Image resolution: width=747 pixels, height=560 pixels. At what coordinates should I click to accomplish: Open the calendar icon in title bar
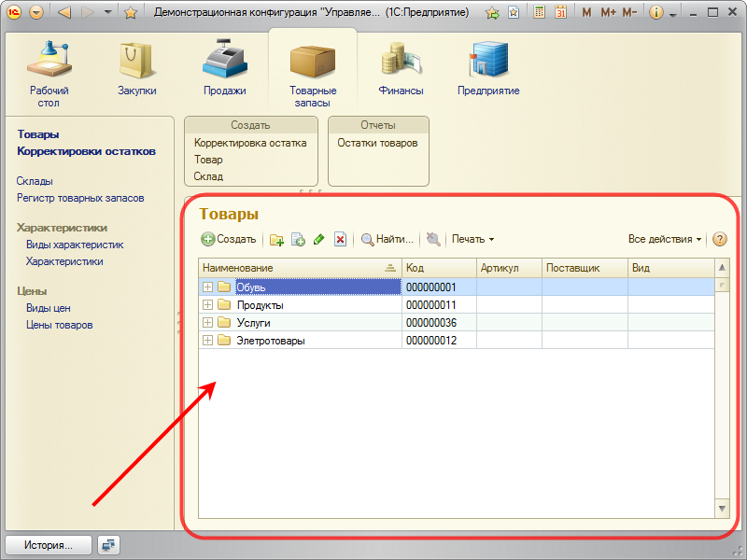coord(560,12)
